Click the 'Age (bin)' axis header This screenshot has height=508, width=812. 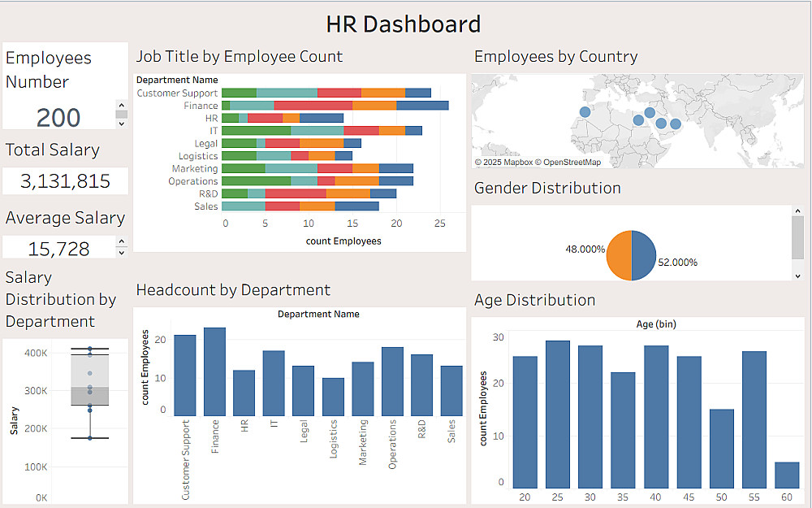click(x=656, y=324)
